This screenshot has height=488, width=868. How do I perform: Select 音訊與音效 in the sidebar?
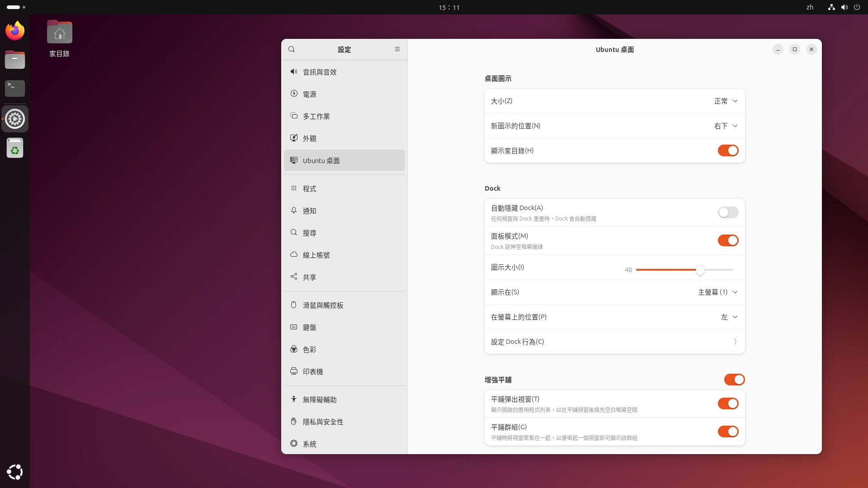coord(319,71)
